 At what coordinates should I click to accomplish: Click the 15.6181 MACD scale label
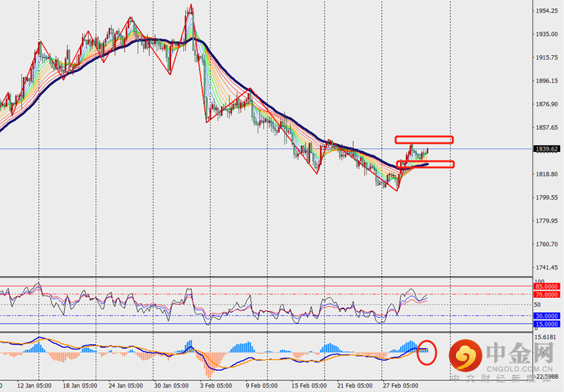pyautogui.click(x=546, y=337)
